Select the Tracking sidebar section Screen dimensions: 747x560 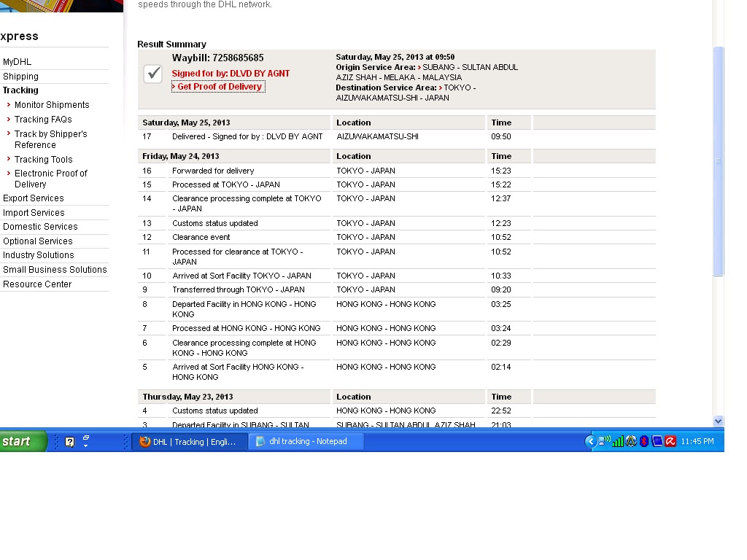click(x=20, y=90)
